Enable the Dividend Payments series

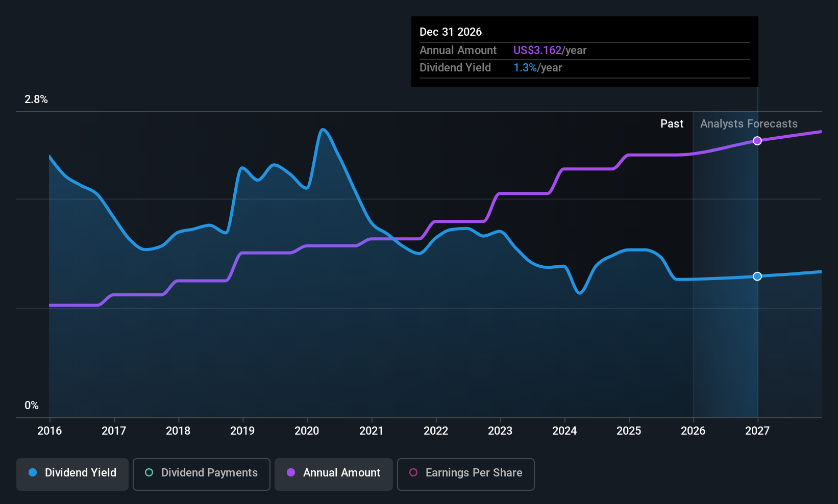click(202, 474)
